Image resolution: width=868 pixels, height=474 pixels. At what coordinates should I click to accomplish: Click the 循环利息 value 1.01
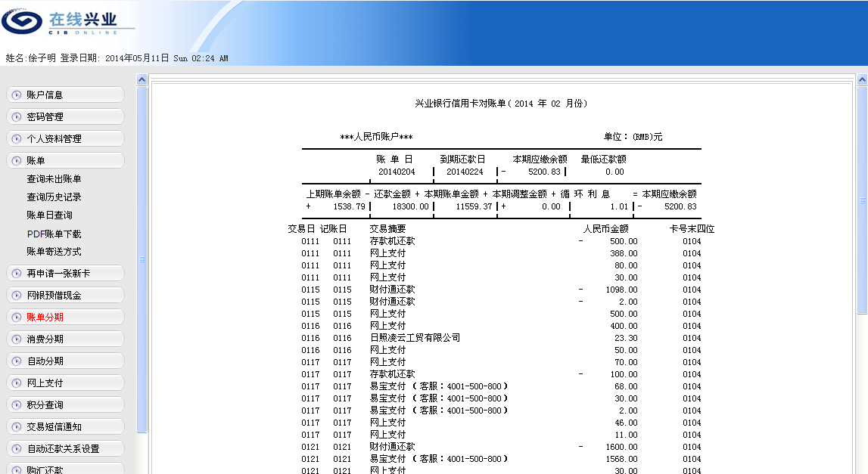pos(619,207)
